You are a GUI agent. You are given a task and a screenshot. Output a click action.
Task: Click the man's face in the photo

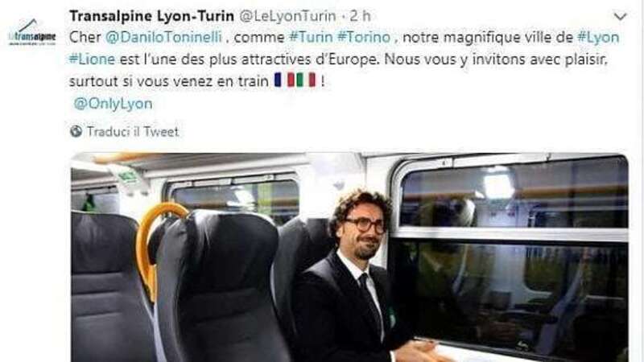click(365, 230)
